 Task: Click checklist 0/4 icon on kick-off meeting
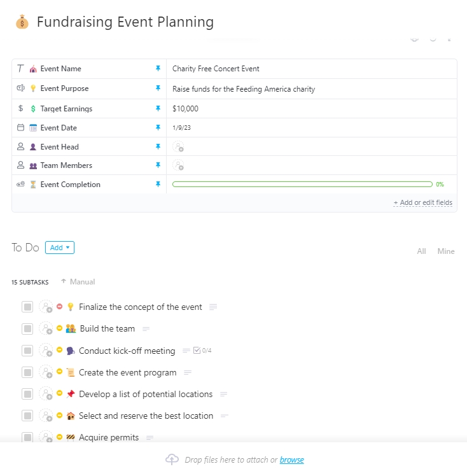click(x=202, y=351)
